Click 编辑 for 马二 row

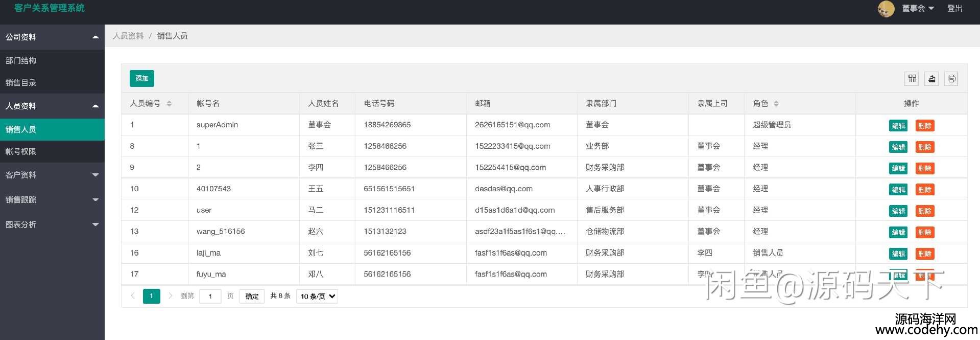click(898, 211)
